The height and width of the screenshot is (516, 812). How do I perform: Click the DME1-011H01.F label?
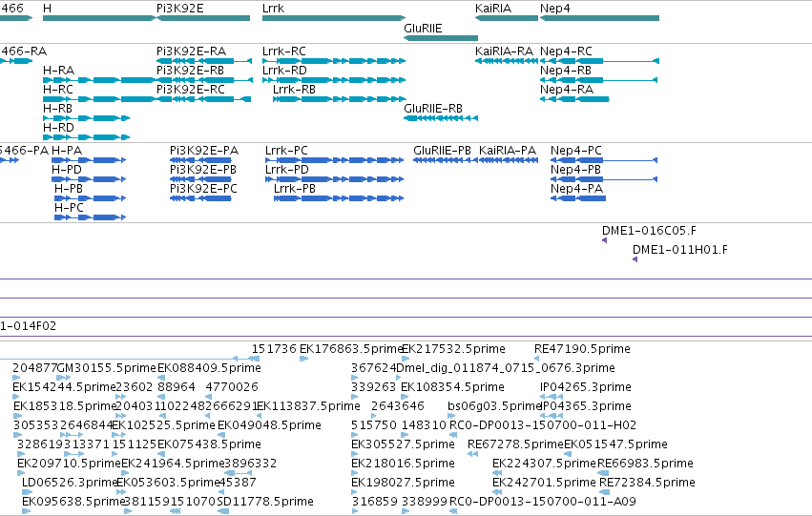680,250
